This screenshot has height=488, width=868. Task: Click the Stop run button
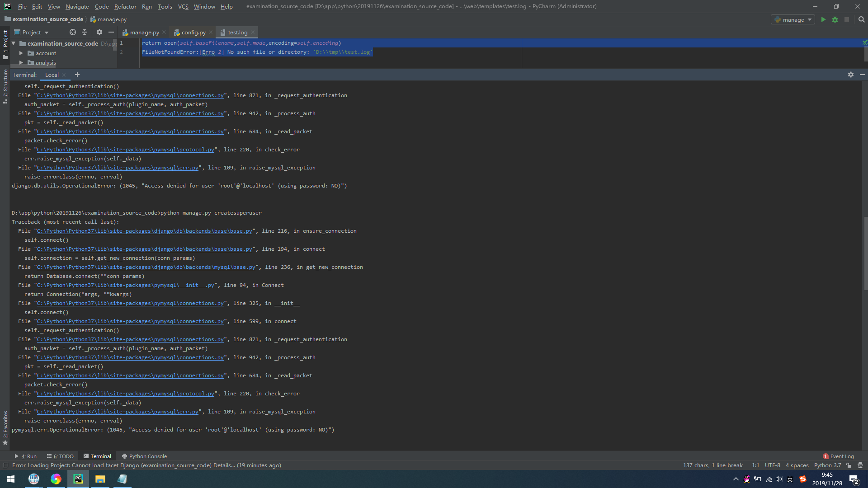pos(847,19)
